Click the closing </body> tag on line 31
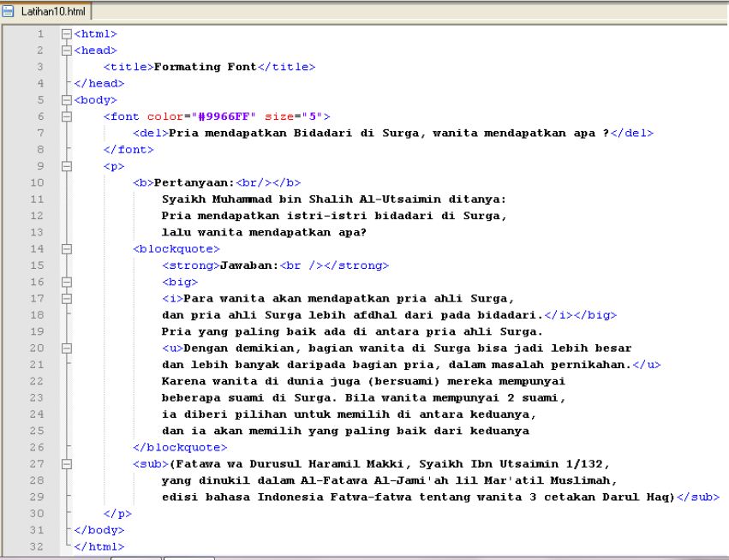Image resolution: width=729 pixels, height=560 pixels. click(99, 530)
